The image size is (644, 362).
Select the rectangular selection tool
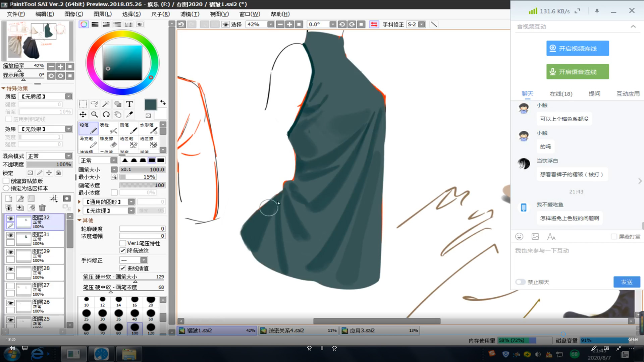[x=83, y=104]
